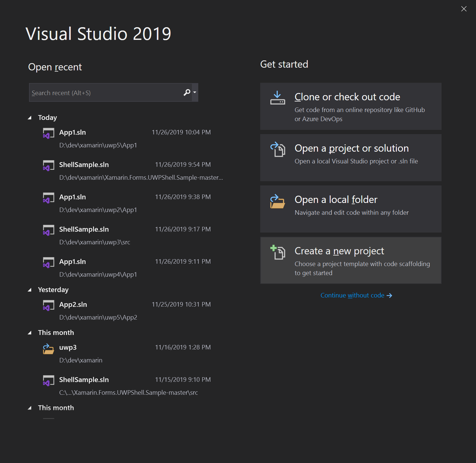
Task: Click the Clone or check out code download icon
Action: [x=277, y=98]
